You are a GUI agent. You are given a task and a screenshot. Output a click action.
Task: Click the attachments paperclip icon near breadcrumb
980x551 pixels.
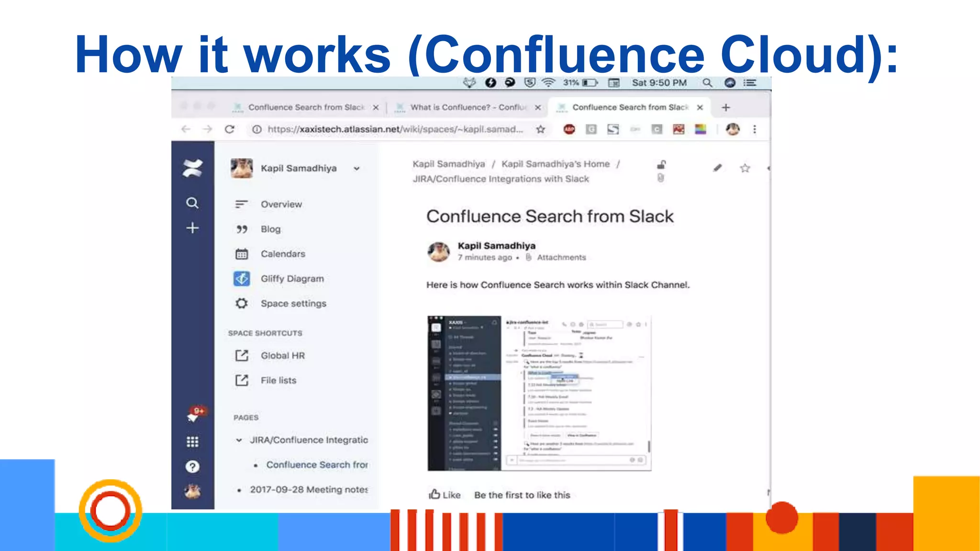(661, 178)
